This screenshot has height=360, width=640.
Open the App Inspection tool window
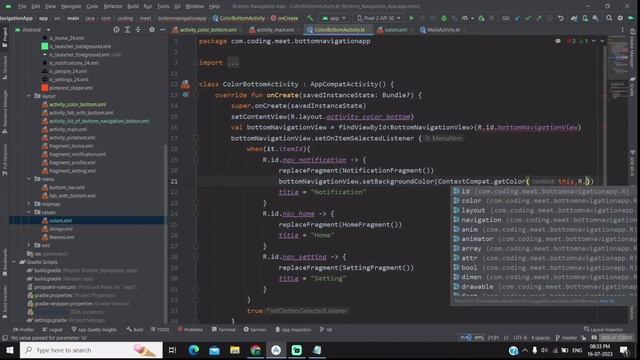pyautogui.click(x=293, y=329)
